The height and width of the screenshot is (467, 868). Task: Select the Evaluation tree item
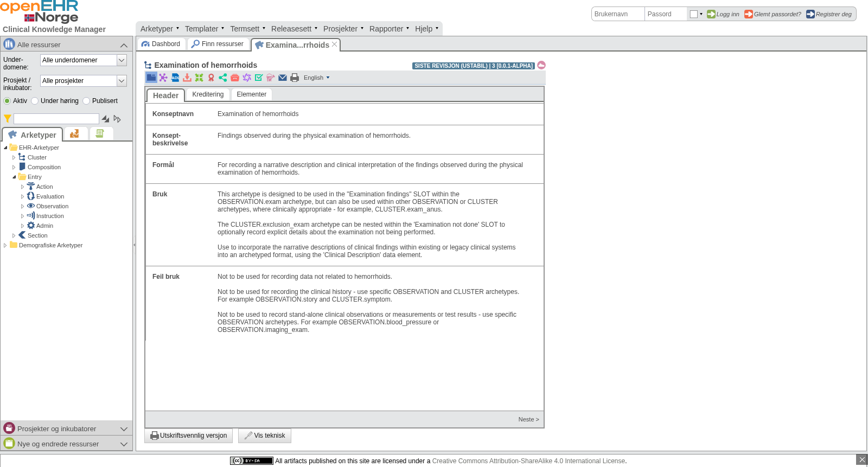[x=50, y=196]
